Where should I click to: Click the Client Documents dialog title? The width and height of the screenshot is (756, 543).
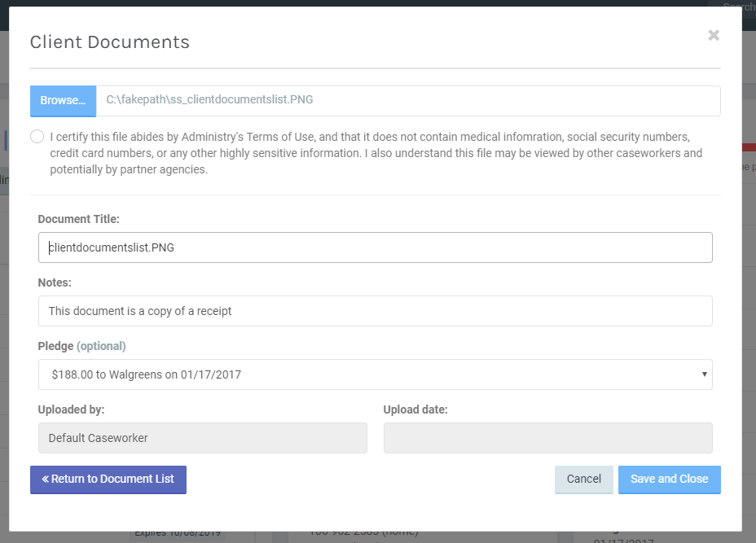109,42
